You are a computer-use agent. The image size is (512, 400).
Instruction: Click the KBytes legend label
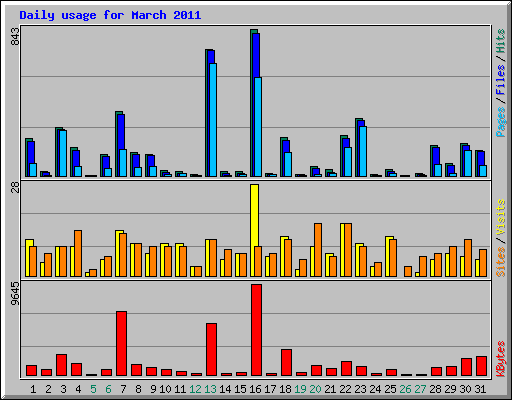click(x=500, y=358)
